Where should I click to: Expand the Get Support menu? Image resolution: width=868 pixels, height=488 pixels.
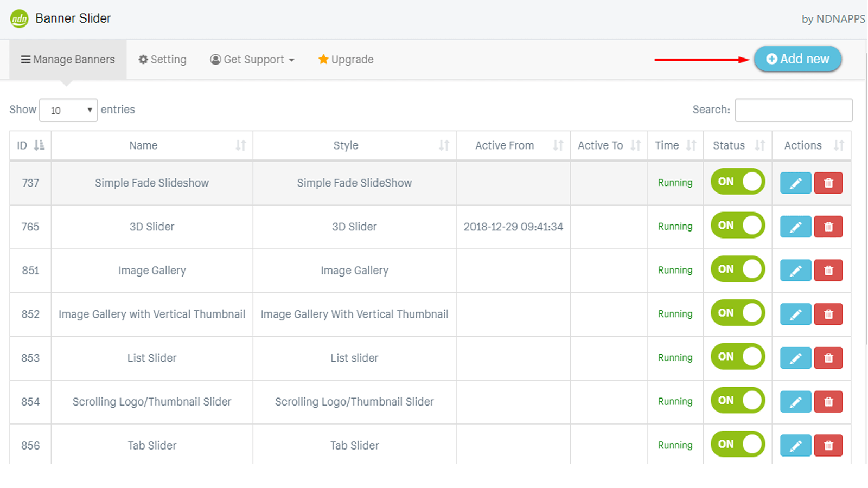tap(252, 60)
